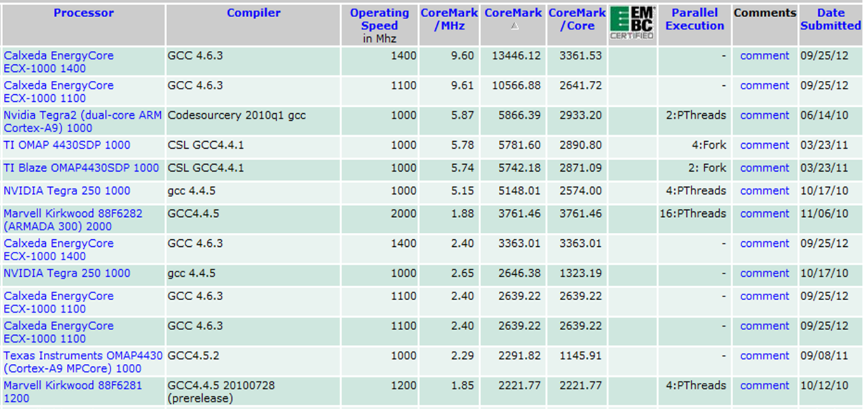This screenshot has width=868, height=409.
Task: View the comment for the Texas Instruments OMAP4430 row
Action: point(764,356)
